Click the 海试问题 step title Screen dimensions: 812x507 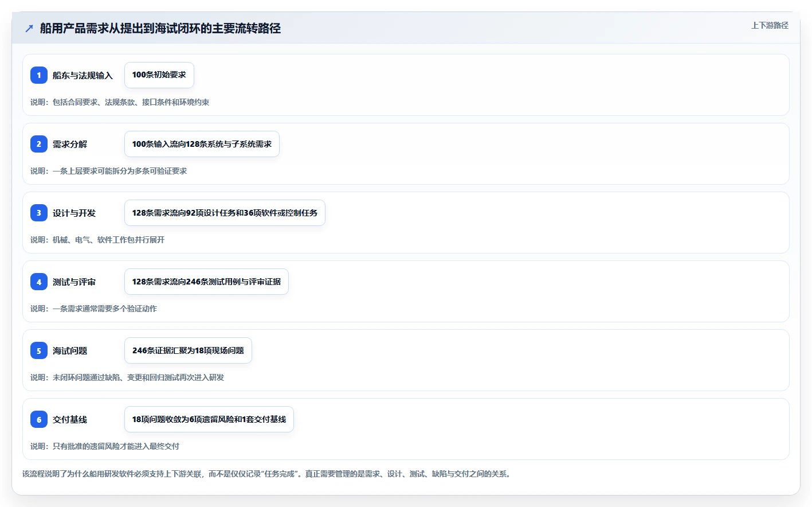(70, 350)
